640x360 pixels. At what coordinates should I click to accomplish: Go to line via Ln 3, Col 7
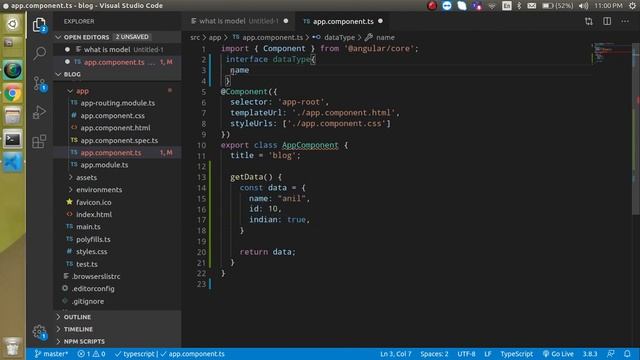point(396,354)
